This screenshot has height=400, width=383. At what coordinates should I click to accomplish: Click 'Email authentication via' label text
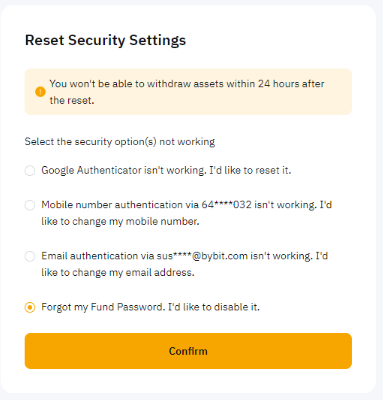pyautogui.click(x=98, y=256)
